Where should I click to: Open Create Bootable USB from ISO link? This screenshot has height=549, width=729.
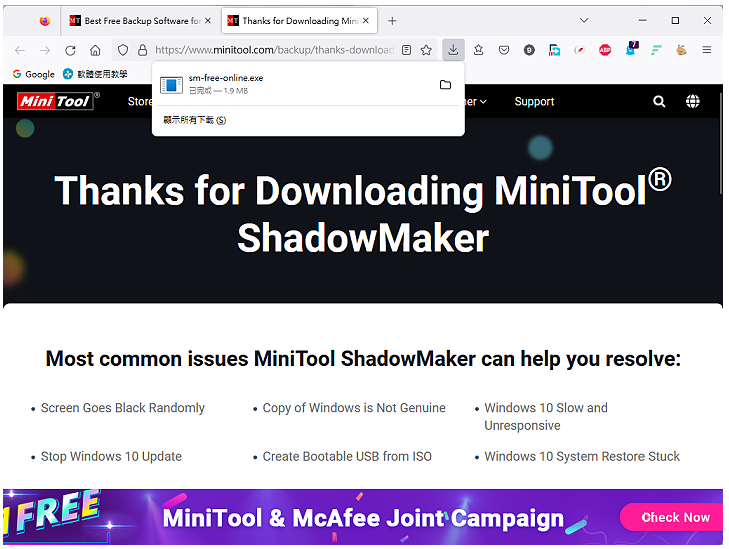347,456
